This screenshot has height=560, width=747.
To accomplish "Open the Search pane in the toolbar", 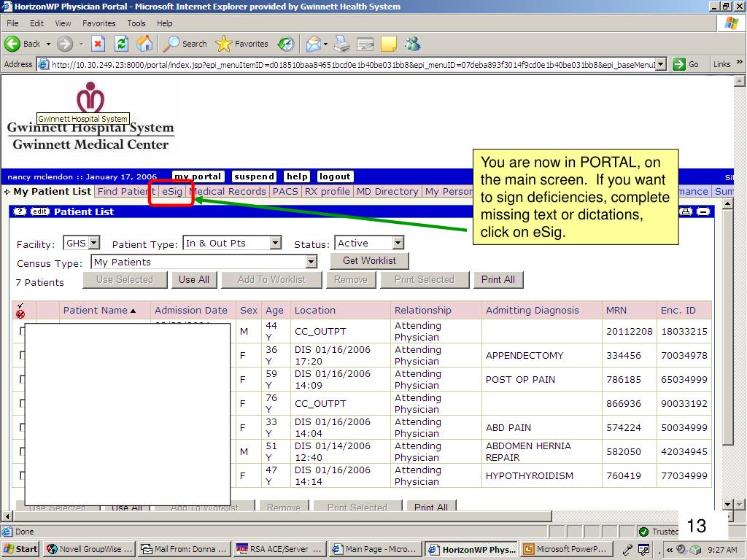I will pyautogui.click(x=185, y=44).
